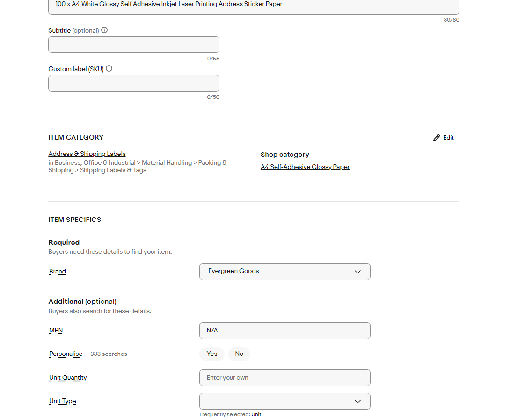Click the pencil Edit icon
The width and height of the screenshot is (525, 420).
[x=436, y=138]
